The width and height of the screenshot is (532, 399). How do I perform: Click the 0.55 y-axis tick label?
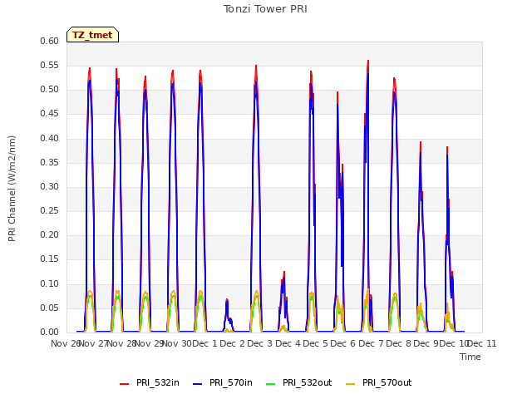(x=50, y=65)
